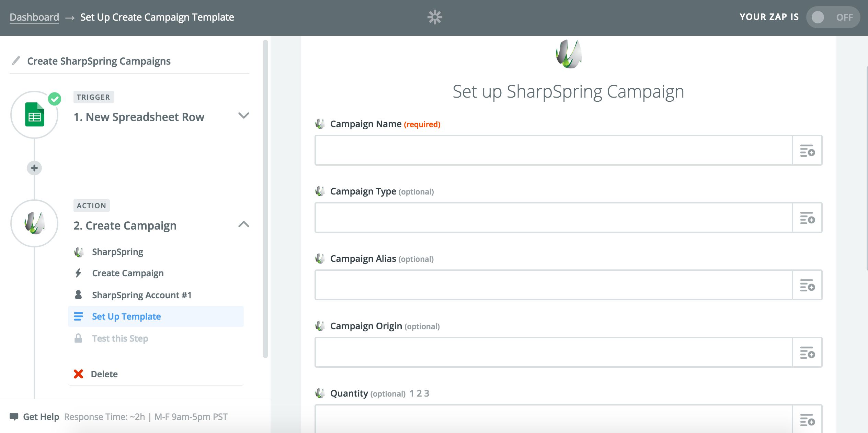
Task: Click Delete to remove the action
Action: [104, 374]
